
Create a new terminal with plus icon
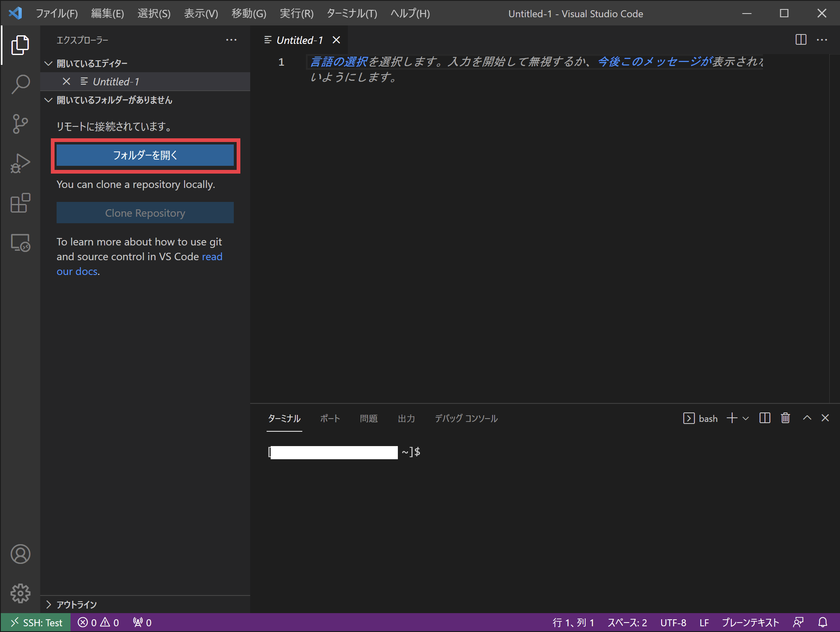click(731, 418)
